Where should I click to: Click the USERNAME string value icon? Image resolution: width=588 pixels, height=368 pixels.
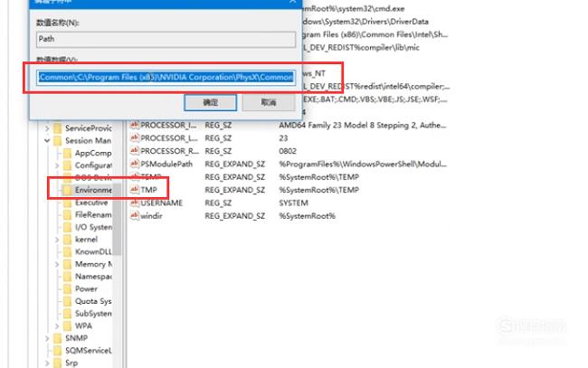coord(134,203)
